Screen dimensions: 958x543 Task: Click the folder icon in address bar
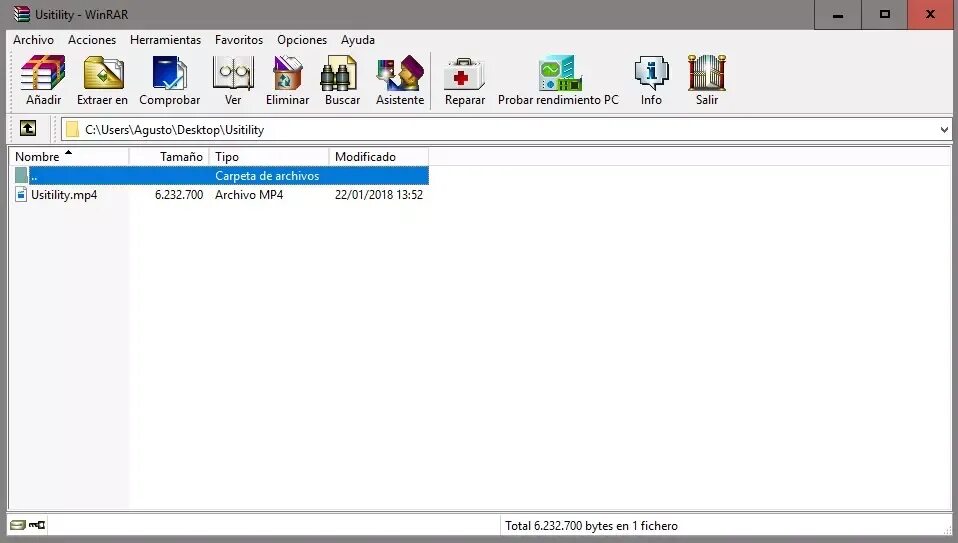(x=73, y=129)
